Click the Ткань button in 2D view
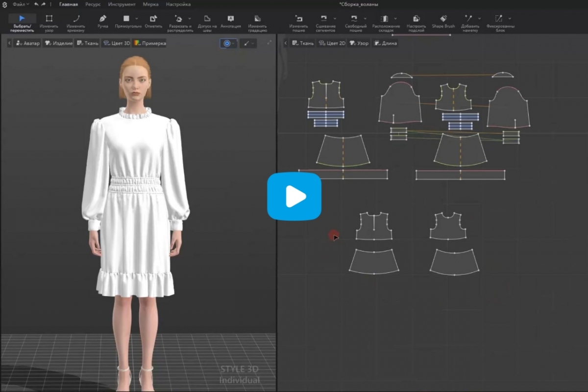The image size is (588, 392). (x=302, y=43)
